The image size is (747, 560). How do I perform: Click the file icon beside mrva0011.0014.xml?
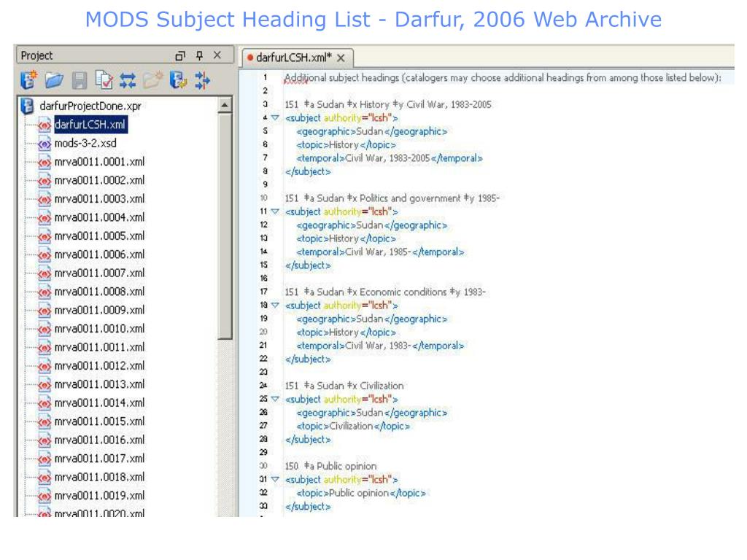(x=44, y=403)
